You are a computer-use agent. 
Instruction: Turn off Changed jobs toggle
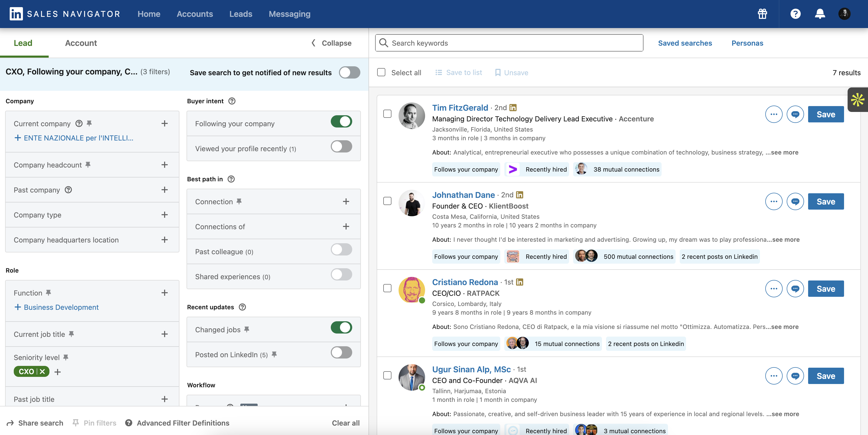[341, 327]
